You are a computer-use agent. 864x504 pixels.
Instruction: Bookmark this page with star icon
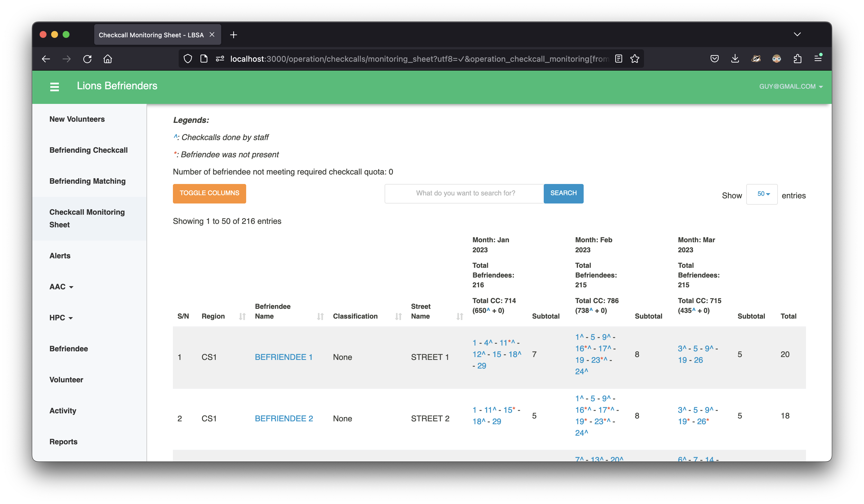click(635, 59)
